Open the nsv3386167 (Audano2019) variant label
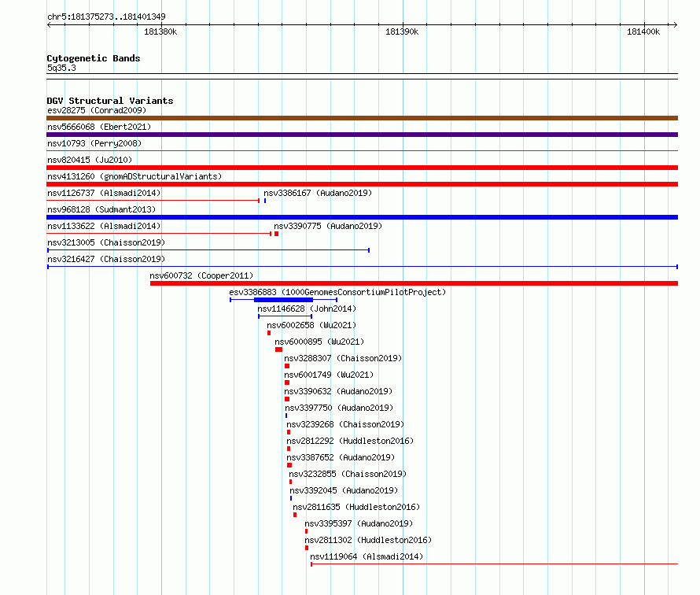700x595 pixels. click(318, 193)
